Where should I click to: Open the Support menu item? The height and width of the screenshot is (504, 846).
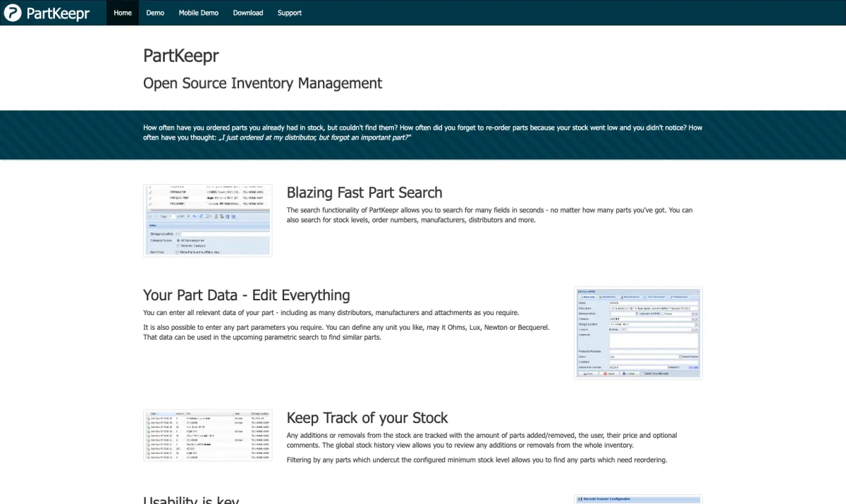tap(289, 13)
